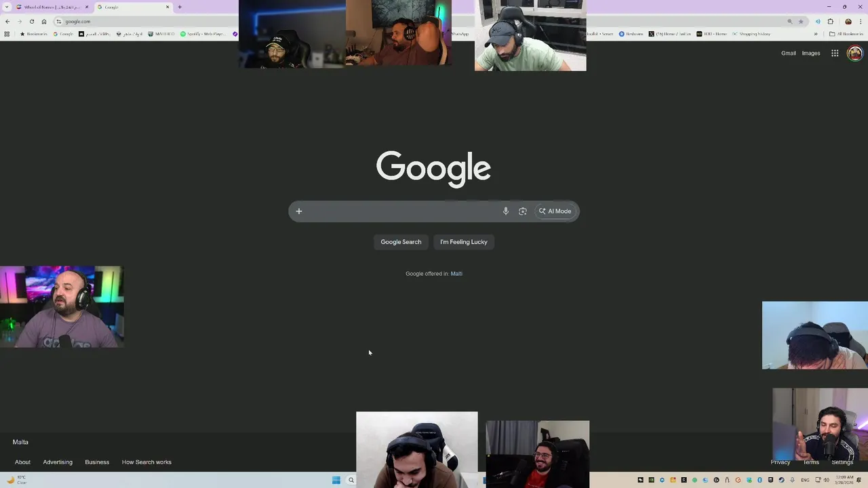Open the Restream bookmark
This screenshot has height=488, width=868.
[631, 34]
